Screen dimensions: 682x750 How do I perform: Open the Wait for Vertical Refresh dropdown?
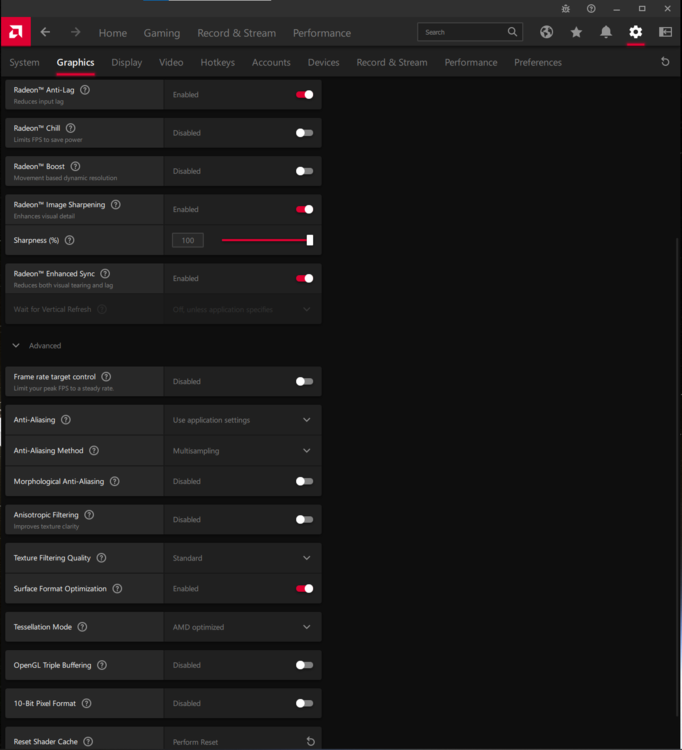click(x=242, y=309)
